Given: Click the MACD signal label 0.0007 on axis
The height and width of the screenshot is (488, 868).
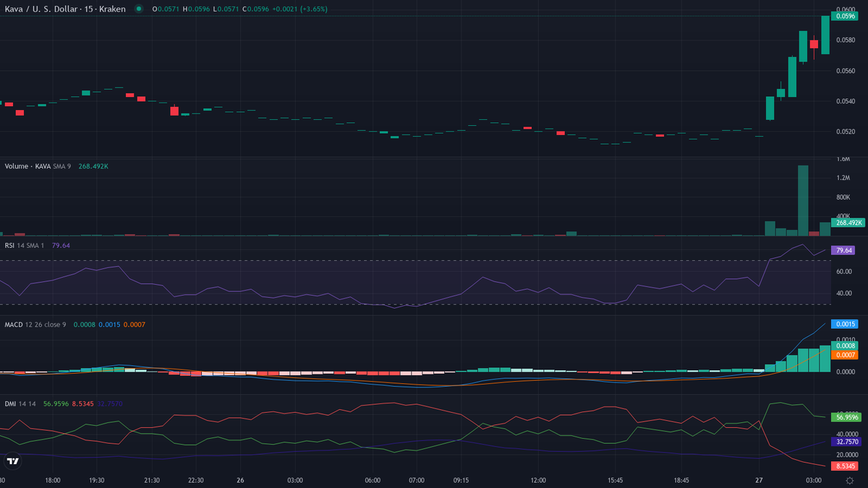Looking at the screenshot, I should [x=845, y=355].
